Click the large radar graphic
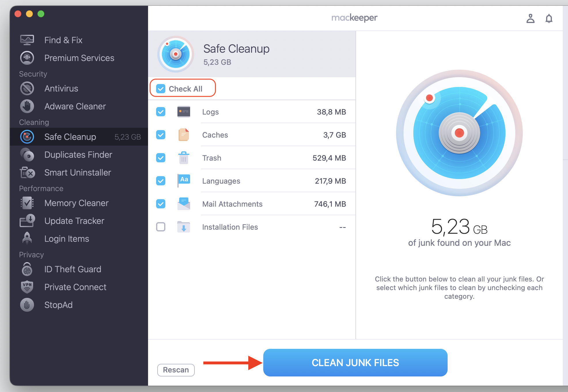Image resolution: width=568 pixels, height=392 pixels. pos(459,133)
